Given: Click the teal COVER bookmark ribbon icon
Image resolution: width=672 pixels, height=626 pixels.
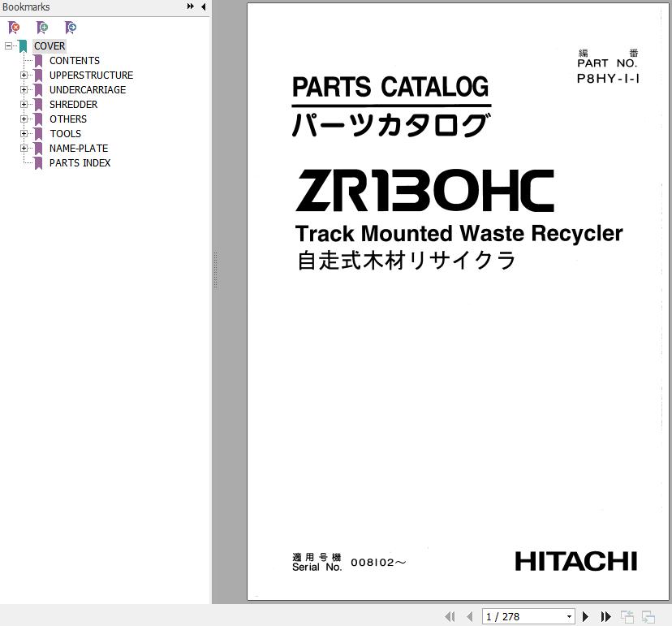Looking at the screenshot, I should coord(23,46).
